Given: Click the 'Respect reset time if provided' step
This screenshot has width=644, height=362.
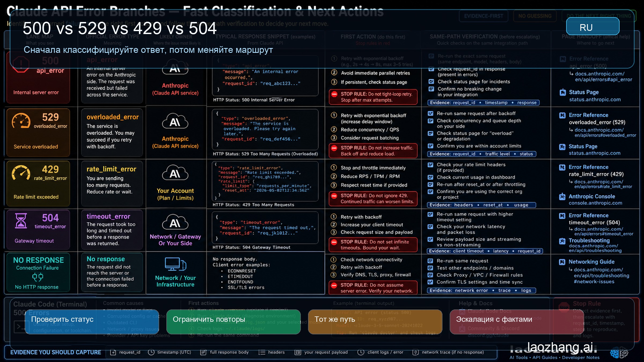Looking at the screenshot, I should point(374,185).
